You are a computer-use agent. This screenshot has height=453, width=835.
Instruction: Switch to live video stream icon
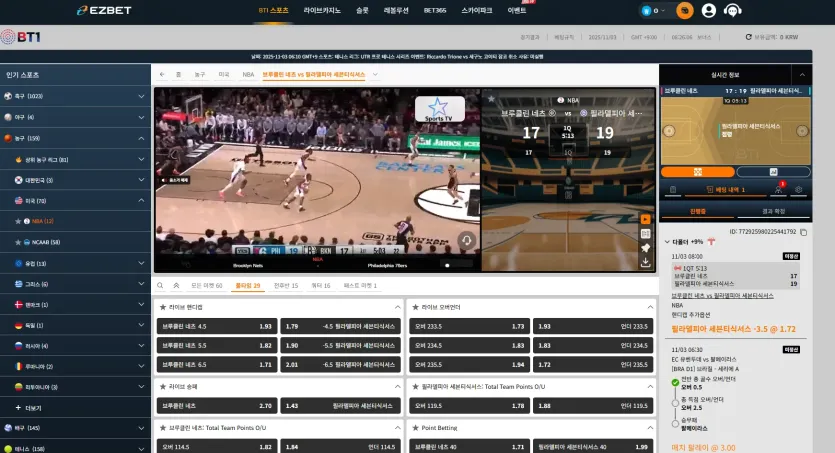click(x=645, y=219)
